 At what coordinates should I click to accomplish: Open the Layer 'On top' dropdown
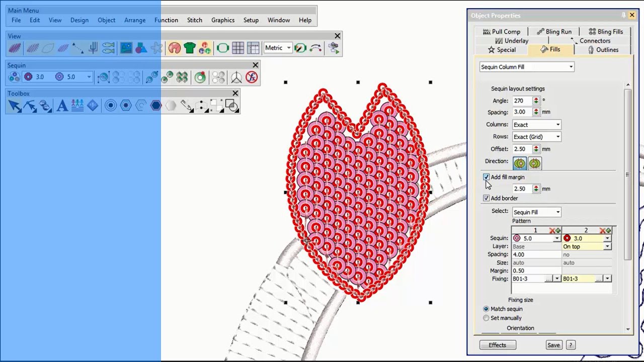point(607,246)
